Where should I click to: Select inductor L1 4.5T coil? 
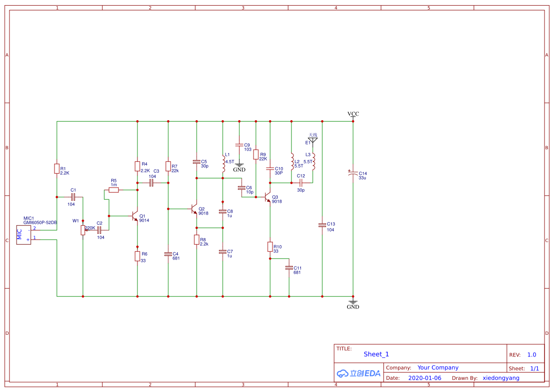click(x=223, y=163)
